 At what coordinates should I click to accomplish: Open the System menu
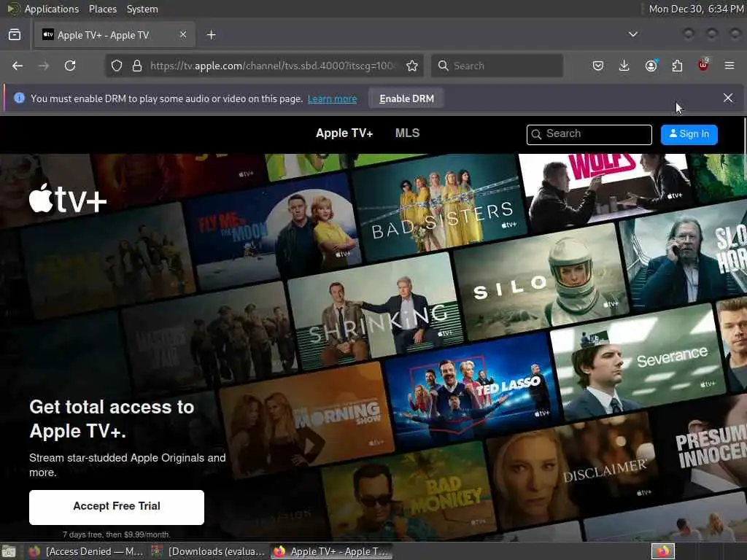coord(142,9)
